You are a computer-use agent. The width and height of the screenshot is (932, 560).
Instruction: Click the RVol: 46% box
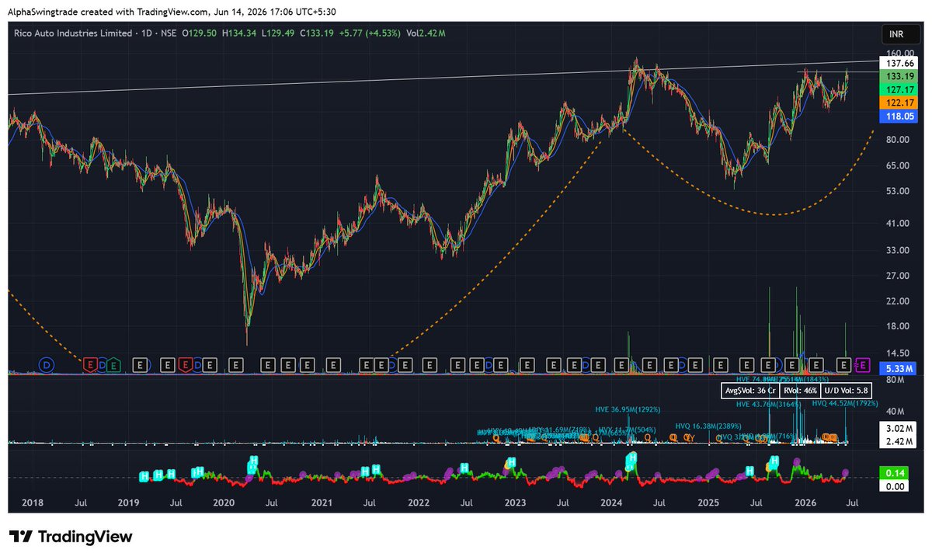(800, 391)
